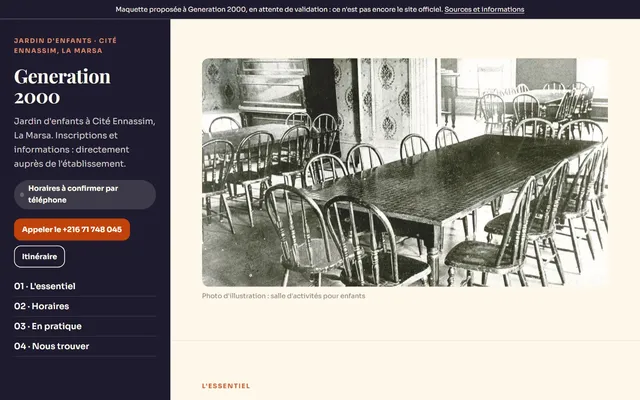Go to 01 · L'essentiel section

click(85, 286)
